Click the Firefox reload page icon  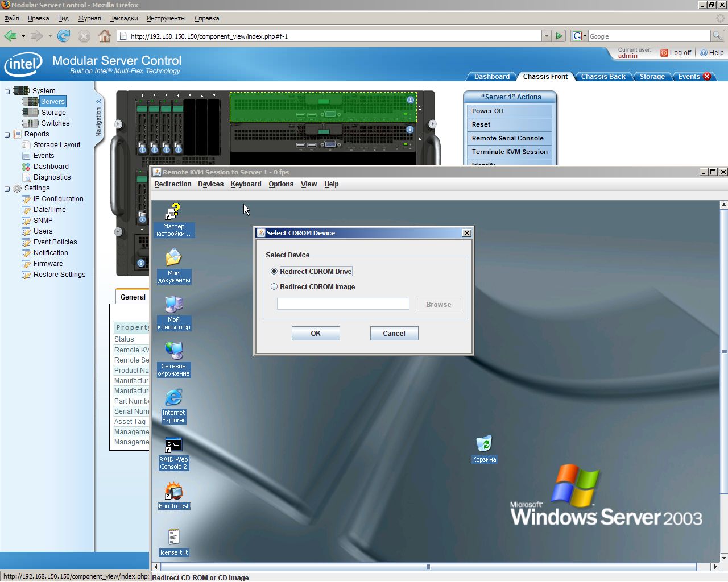(64, 36)
